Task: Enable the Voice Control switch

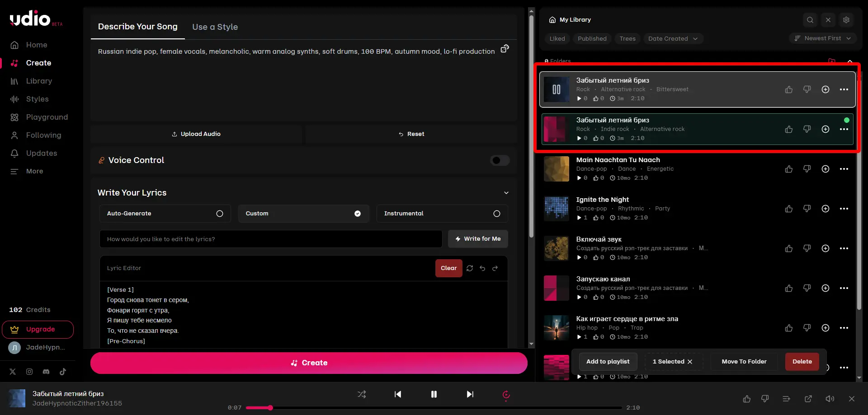Action: coord(500,160)
